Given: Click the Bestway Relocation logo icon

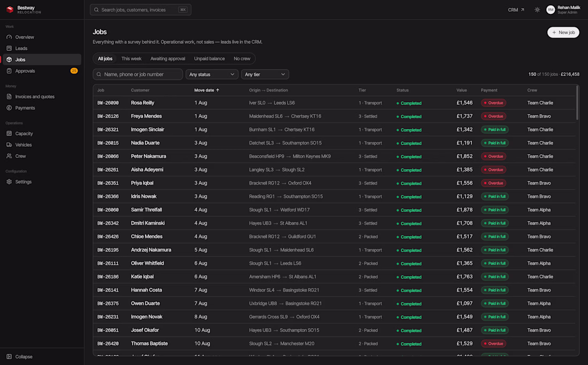Looking at the screenshot, I should click(10, 10).
